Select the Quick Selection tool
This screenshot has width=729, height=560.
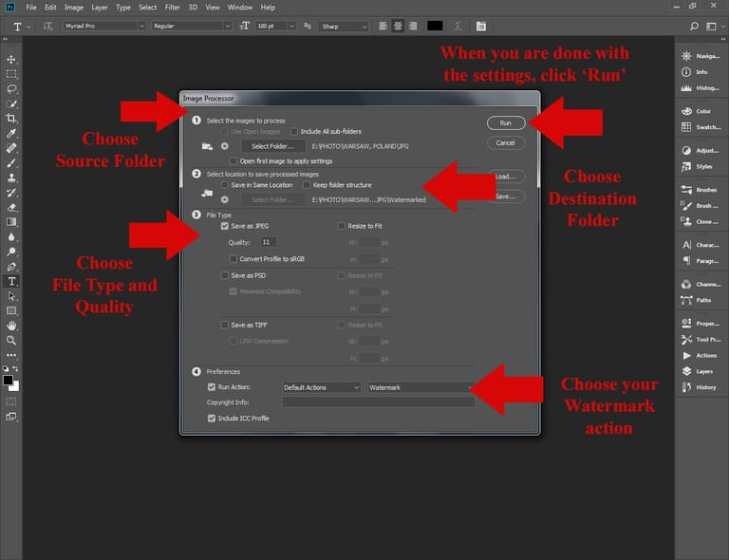click(11, 103)
